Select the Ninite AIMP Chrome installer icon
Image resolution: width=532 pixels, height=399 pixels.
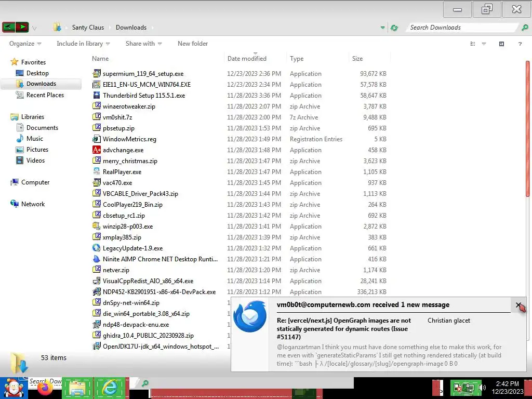coord(97,259)
